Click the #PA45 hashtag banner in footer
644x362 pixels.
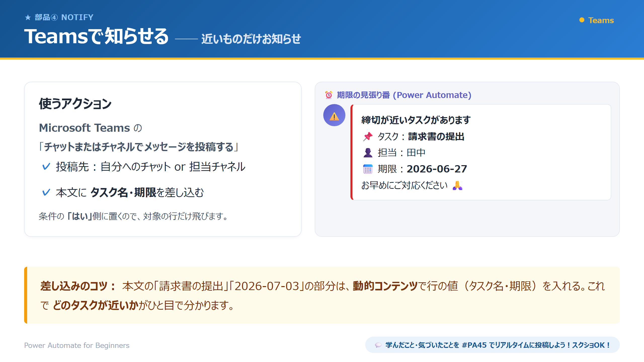click(492, 345)
